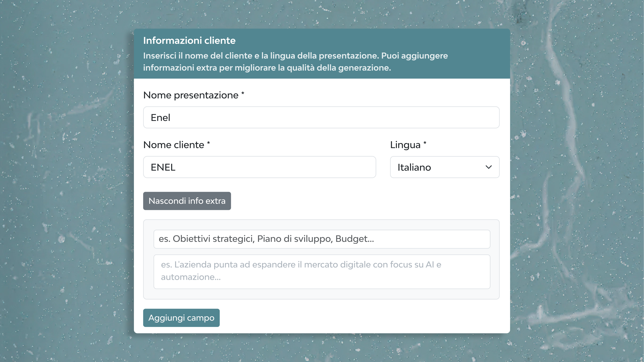Click inside the "Nome cliente" field showing ENEL
This screenshot has width=644, height=362.
point(259,167)
